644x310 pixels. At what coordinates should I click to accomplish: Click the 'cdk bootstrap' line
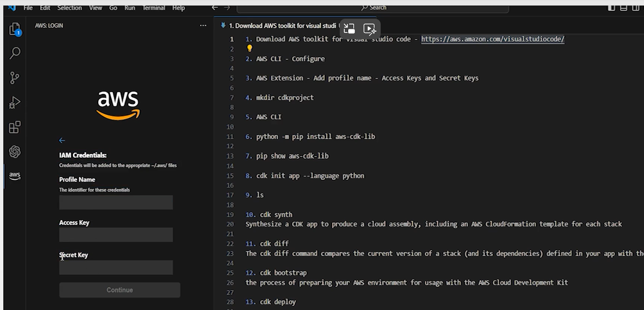(276, 273)
